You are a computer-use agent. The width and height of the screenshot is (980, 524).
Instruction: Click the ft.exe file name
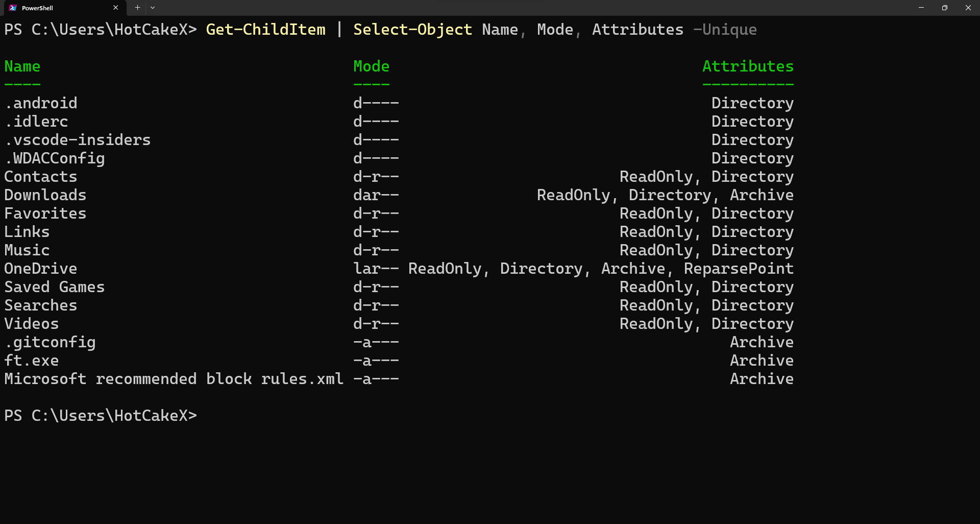tap(31, 360)
